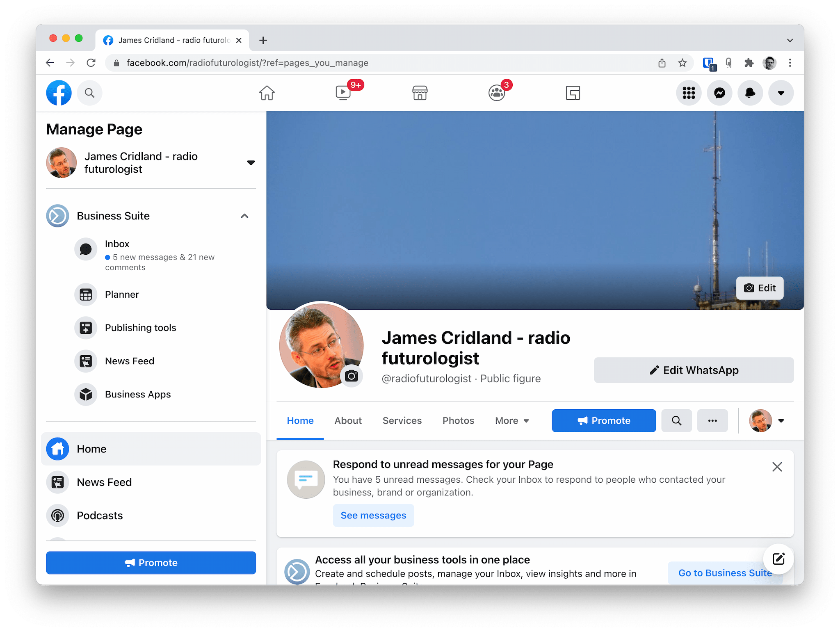840x632 pixels.
Task: Click the browser forward arrow
Action: [71, 63]
